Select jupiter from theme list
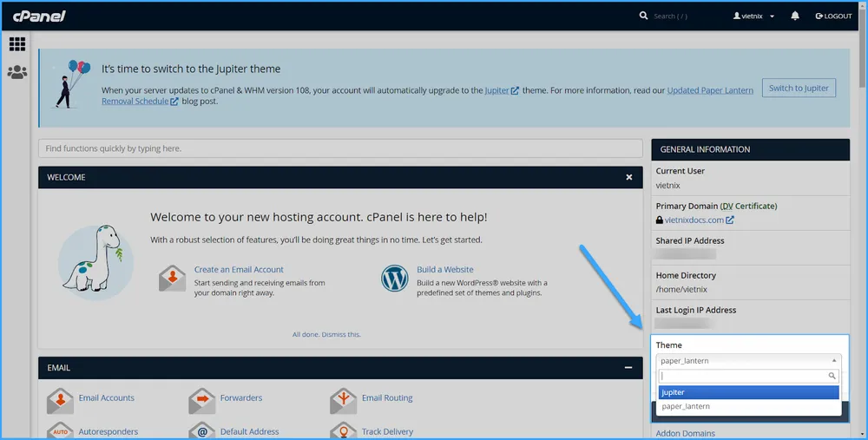 point(748,392)
